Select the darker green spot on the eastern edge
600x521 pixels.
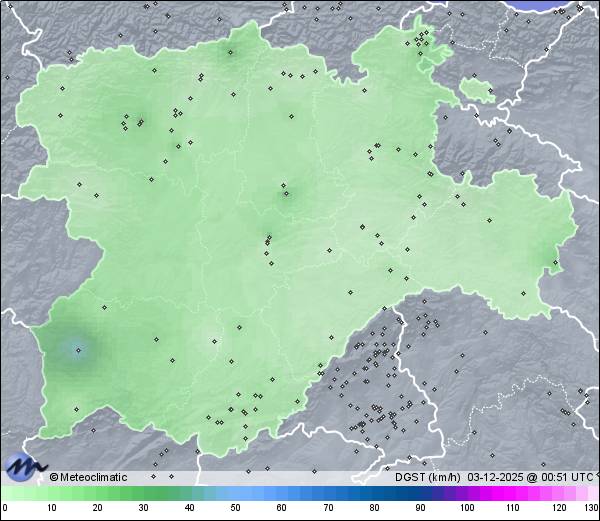[x=552, y=263]
